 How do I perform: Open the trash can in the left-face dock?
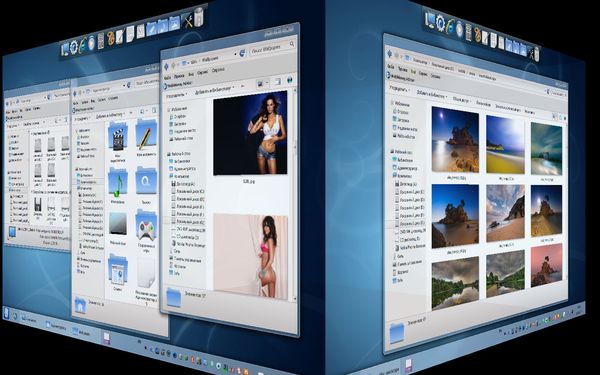pos(199,18)
